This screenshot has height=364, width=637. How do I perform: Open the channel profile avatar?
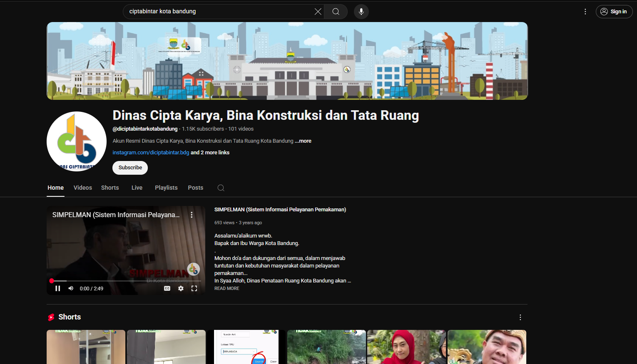[77, 141]
